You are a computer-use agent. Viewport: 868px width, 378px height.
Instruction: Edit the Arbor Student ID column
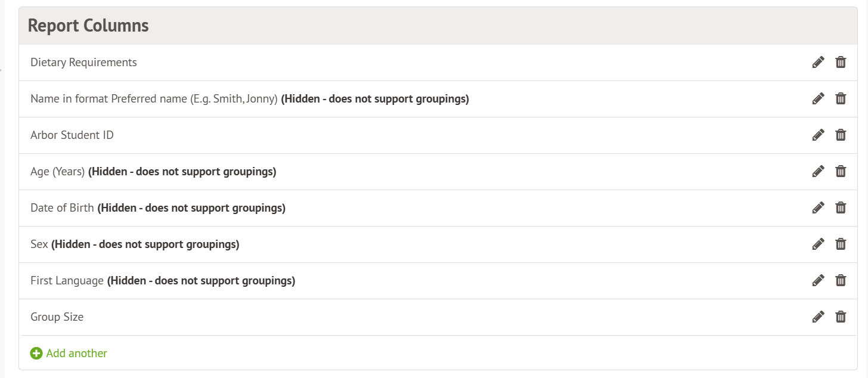[x=818, y=135]
